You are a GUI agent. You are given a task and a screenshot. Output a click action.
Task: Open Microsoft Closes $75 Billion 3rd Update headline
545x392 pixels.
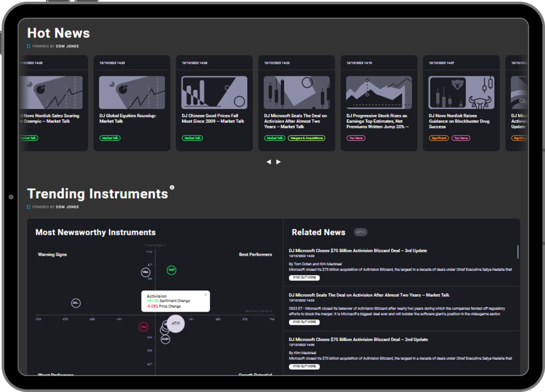tap(357, 251)
